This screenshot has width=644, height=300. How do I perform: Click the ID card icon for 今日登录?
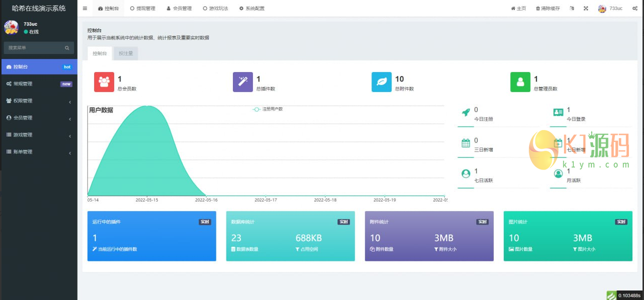pos(558,112)
